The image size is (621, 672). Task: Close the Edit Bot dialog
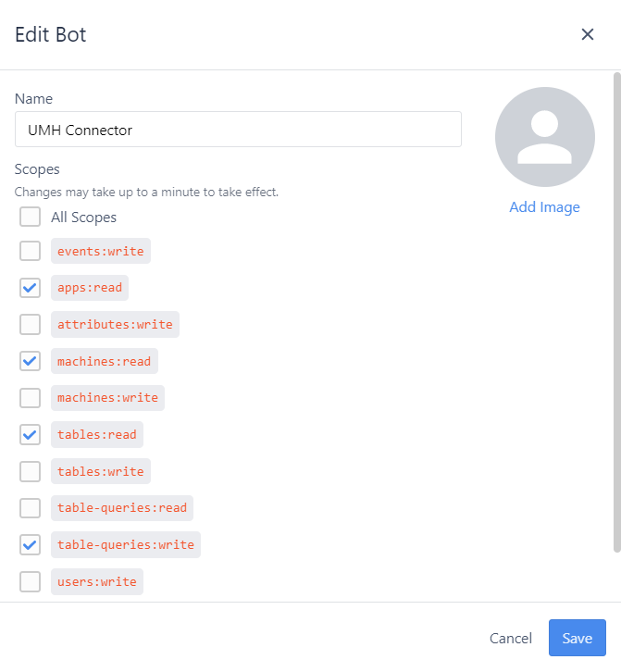[x=587, y=34]
